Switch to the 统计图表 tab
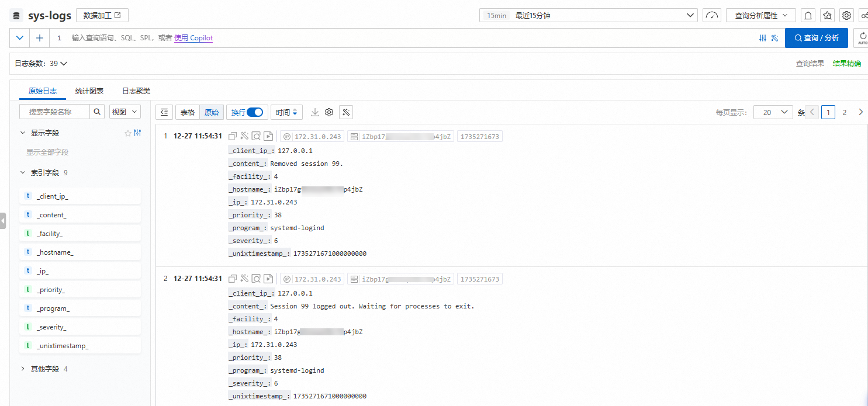 point(89,91)
